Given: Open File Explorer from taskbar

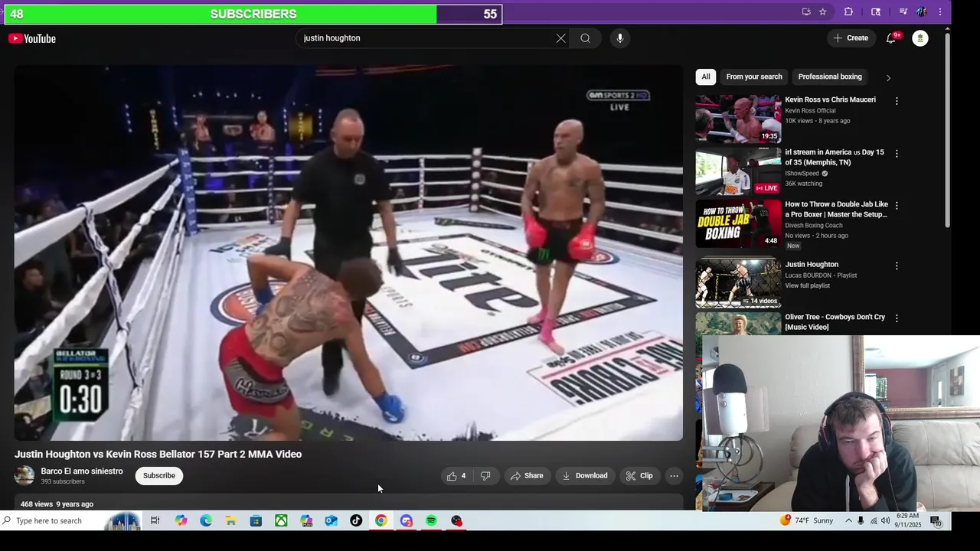Looking at the screenshot, I should [x=230, y=521].
